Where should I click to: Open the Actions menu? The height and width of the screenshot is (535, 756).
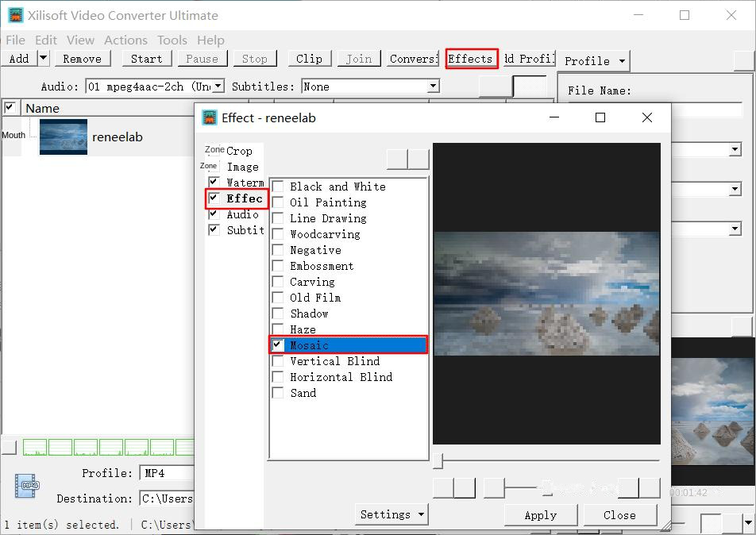[x=125, y=40]
